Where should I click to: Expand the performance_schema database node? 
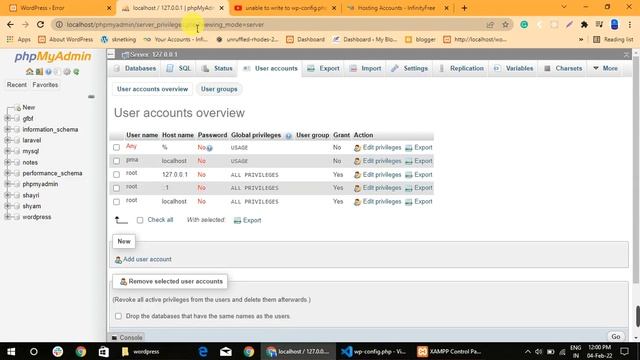tap(7, 173)
